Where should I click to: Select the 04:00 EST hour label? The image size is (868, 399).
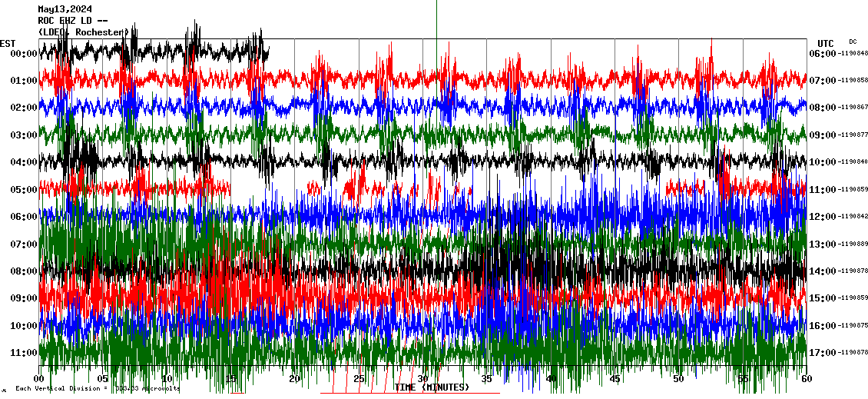25,162
